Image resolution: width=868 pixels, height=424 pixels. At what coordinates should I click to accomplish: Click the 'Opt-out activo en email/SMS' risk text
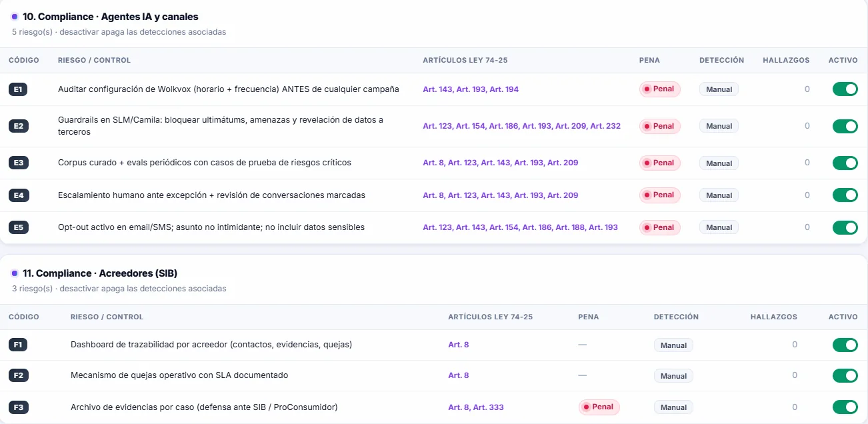[211, 227]
